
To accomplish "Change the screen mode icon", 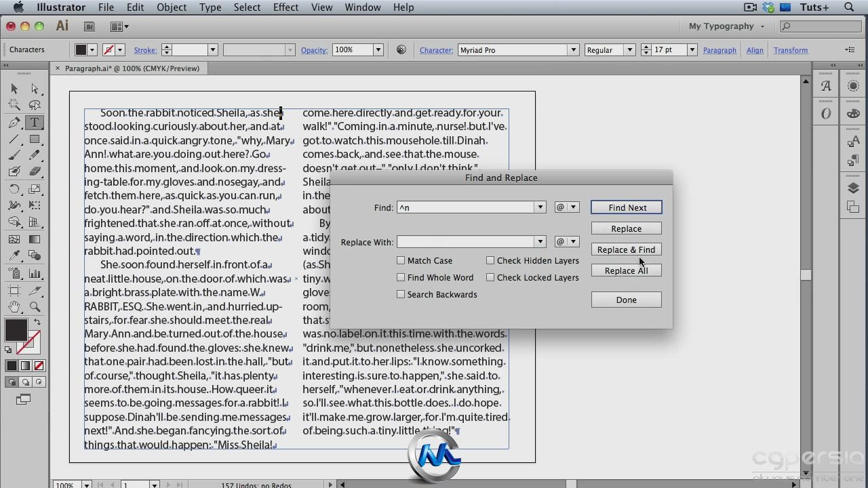I will click(x=23, y=399).
